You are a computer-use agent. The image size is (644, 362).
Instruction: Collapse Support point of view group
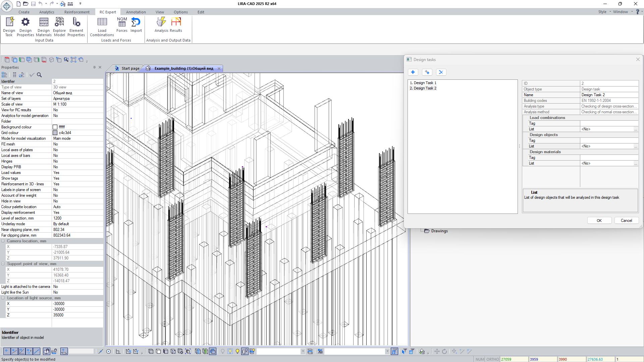pyautogui.click(x=3, y=264)
